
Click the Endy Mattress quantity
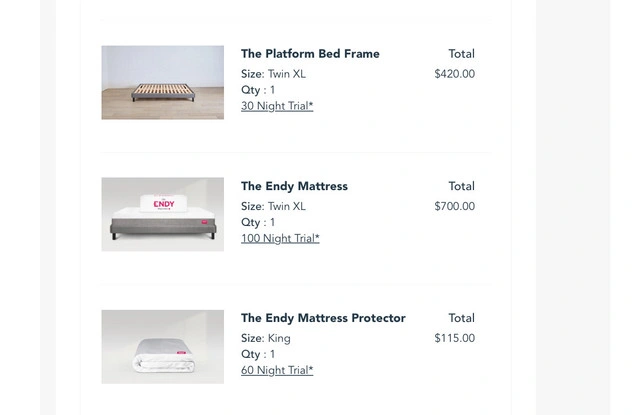[258, 222]
